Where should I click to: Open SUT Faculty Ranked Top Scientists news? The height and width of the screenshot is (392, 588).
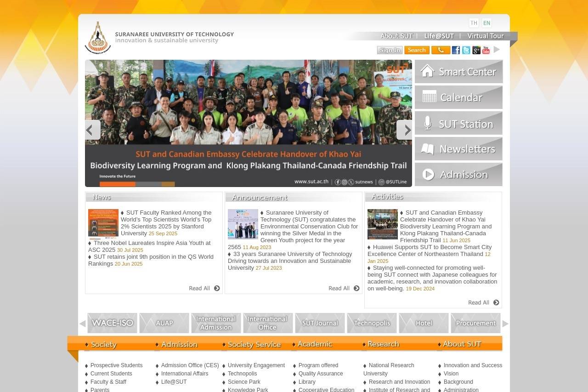(166, 223)
